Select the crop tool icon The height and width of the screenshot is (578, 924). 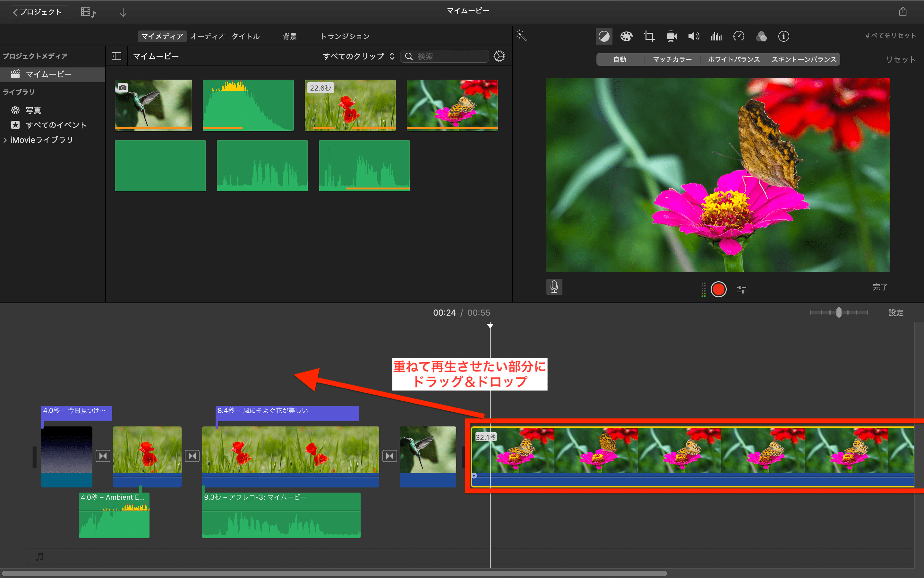click(649, 36)
